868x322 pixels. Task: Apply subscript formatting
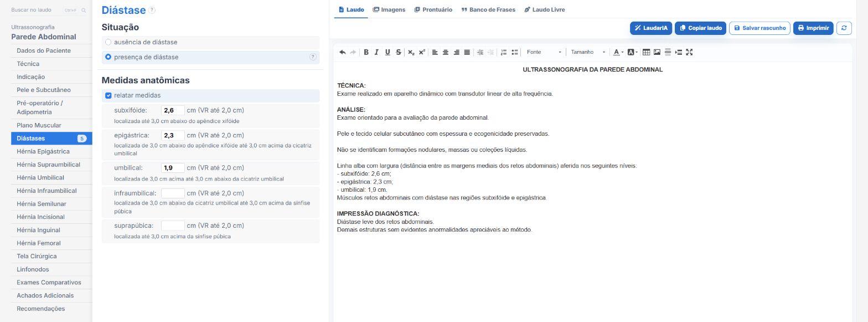[411, 52]
